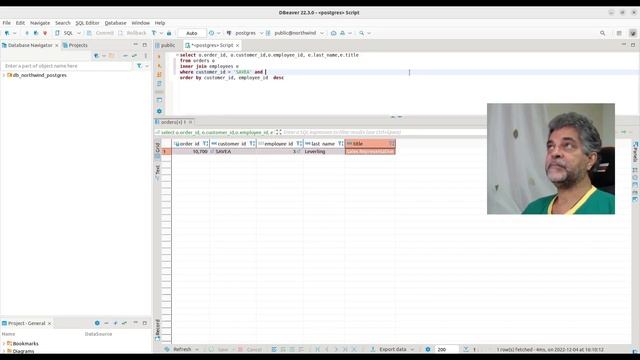Open the SQL Editor menu
This screenshot has height=360, width=640.
(87, 23)
